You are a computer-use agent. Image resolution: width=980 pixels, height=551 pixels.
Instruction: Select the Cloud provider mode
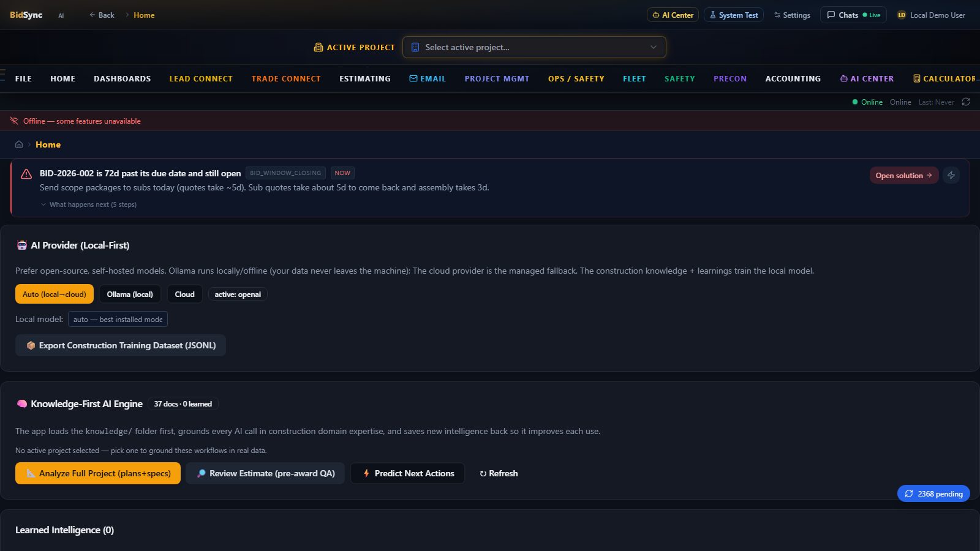click(x=184, y=294)
